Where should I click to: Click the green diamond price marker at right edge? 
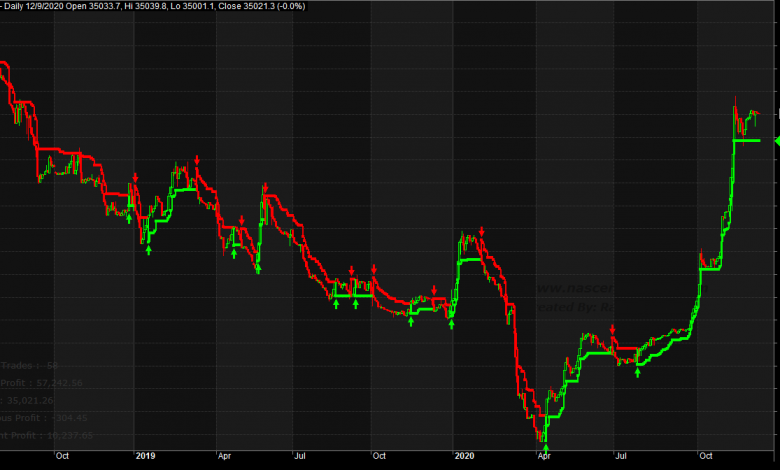click(778, 140)
